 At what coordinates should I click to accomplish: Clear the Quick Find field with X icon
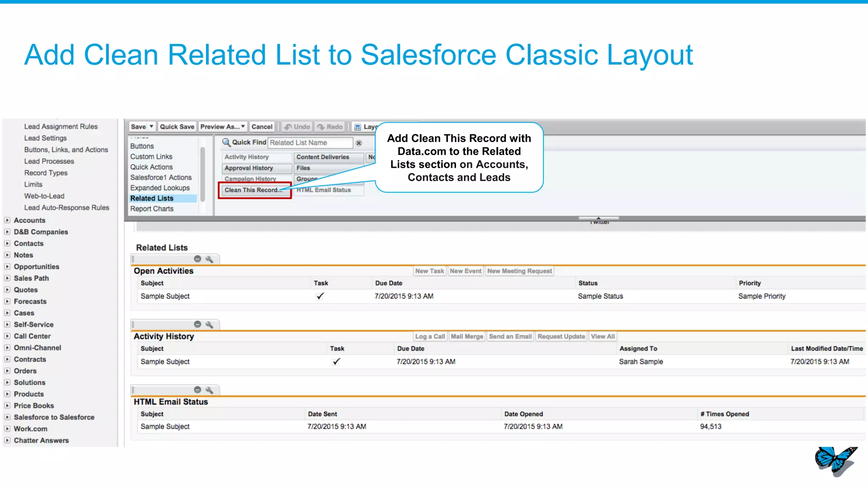pos(359,143)
